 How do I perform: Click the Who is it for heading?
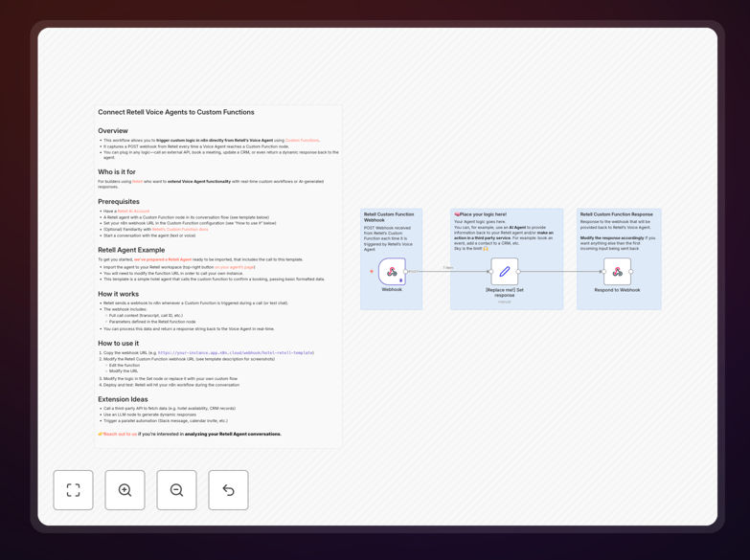point(117,171)
